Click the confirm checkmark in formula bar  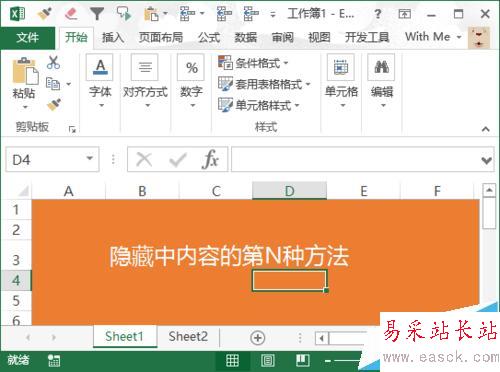click(x=177, y=160)
